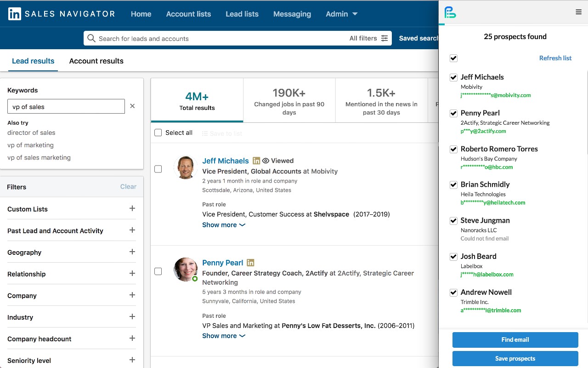Expand the Company filter
Image resolution: width=588 pixels, height=368 pixels.
coord(132,295)
